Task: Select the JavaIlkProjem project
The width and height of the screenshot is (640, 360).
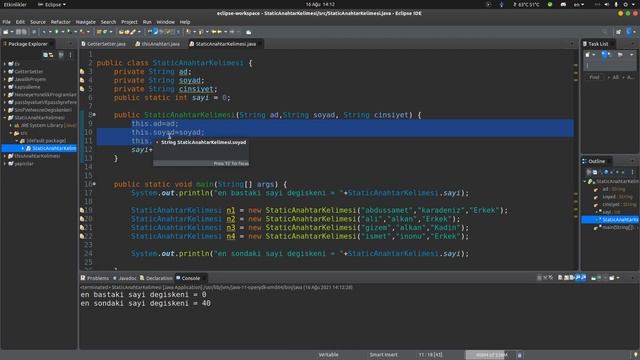Action: pos(30,79)
